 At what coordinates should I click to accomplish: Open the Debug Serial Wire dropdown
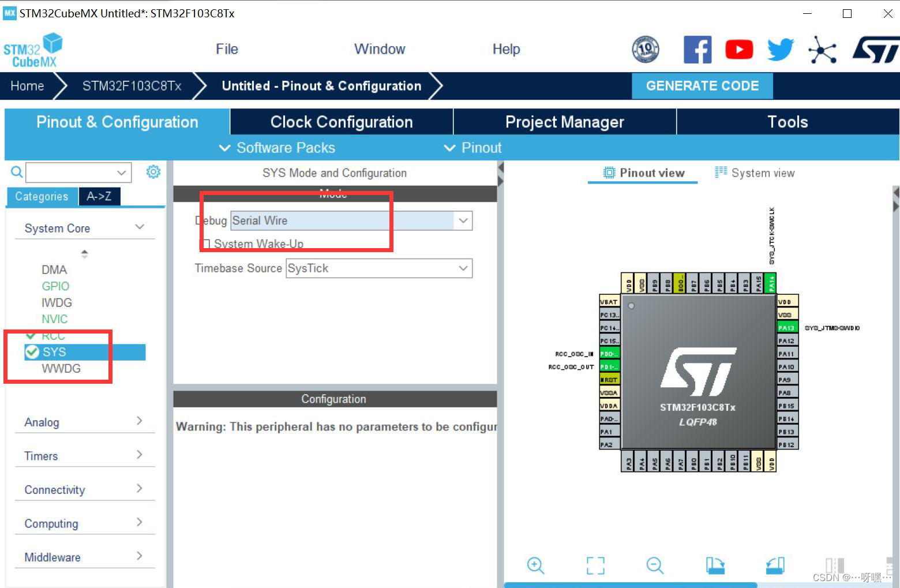351,220
